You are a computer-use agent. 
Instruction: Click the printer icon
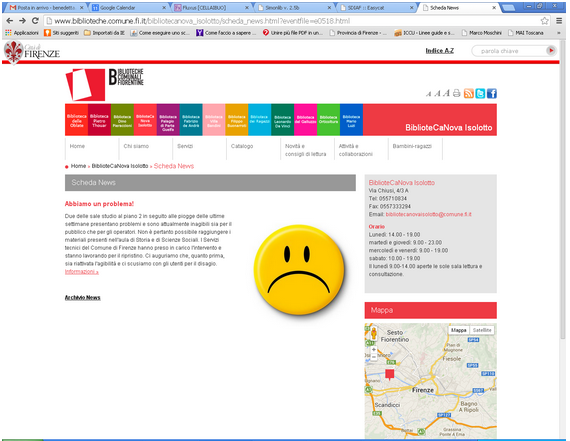(x=457, y=93)
